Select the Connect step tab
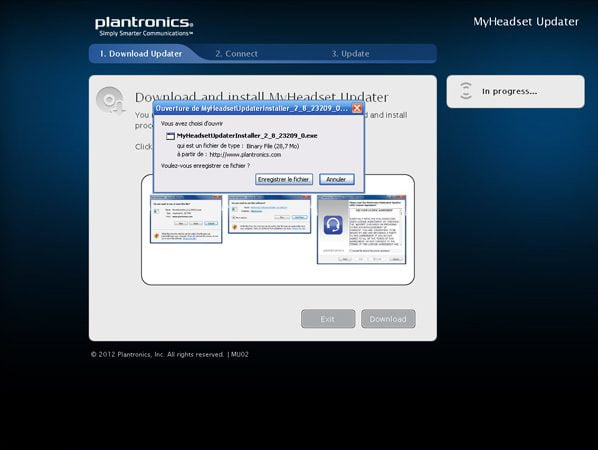Viewport: 598px width, 450px height. click(x=236, y=54)
